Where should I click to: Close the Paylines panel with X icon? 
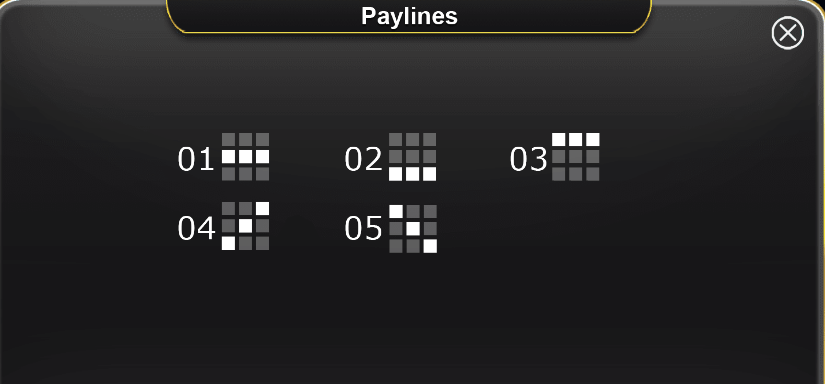(788, 34)
